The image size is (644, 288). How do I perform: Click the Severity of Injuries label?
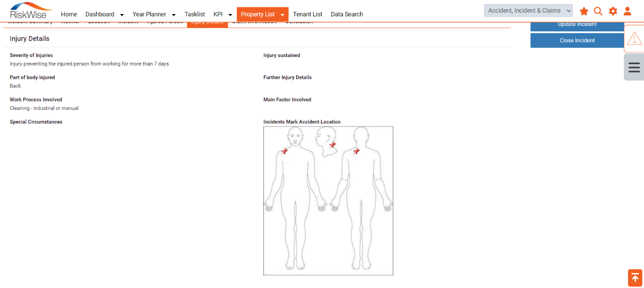point(31,55)
